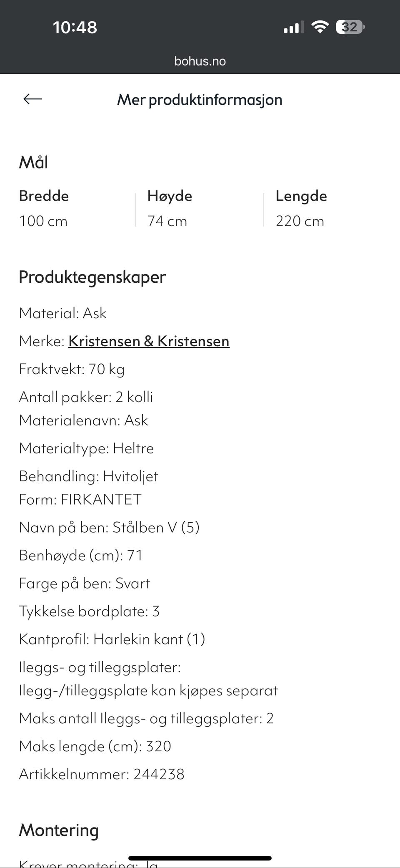This screenshot has width=400, height=868.
Task: Tap the bohus.no address bar
Action: (200, 61)
